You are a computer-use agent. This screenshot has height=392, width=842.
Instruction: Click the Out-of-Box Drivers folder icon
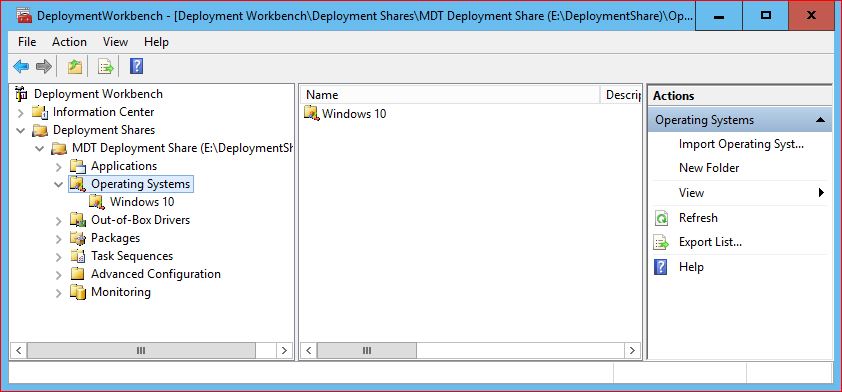click(78, 220)
